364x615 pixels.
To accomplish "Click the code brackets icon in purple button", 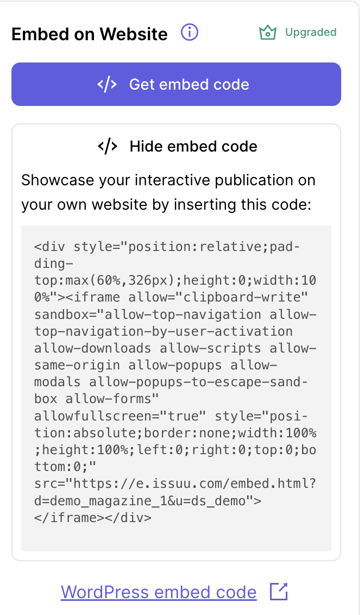I will tap(107, 85).
